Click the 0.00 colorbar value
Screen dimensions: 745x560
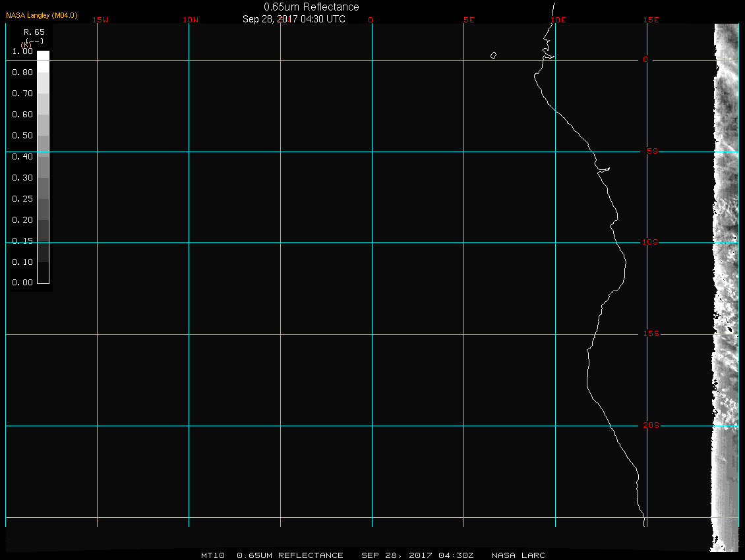coord(22,283)
